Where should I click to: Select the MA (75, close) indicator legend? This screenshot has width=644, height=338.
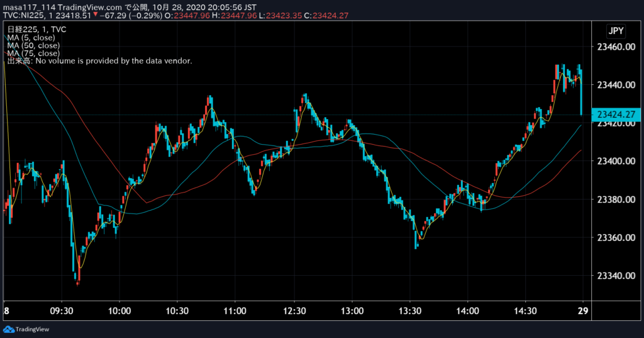(33, 53)
